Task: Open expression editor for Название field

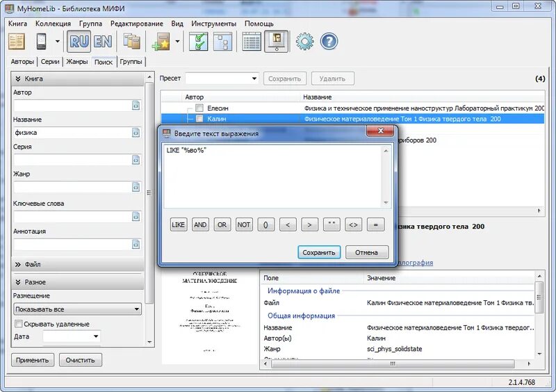Action: coord(136,133)
